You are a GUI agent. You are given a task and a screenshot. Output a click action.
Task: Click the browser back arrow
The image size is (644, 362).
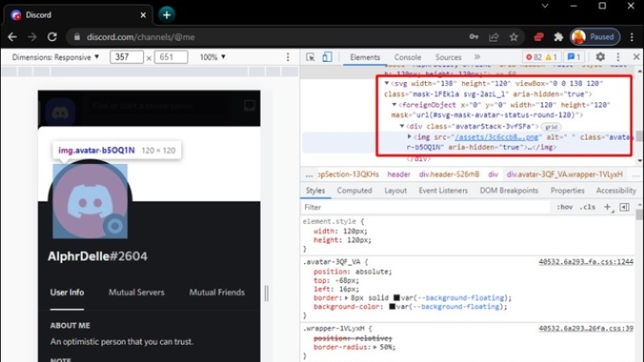pos(12,37)
